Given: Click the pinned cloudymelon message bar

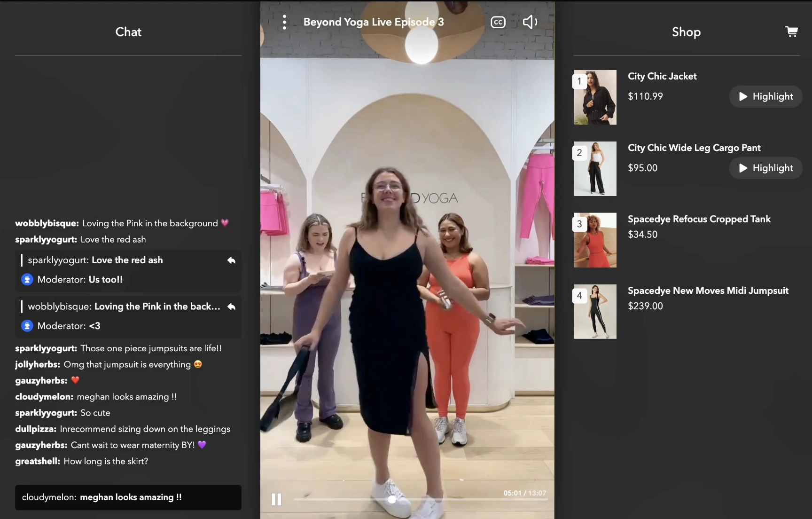Looking at the screenshot, I should point(128,497).
